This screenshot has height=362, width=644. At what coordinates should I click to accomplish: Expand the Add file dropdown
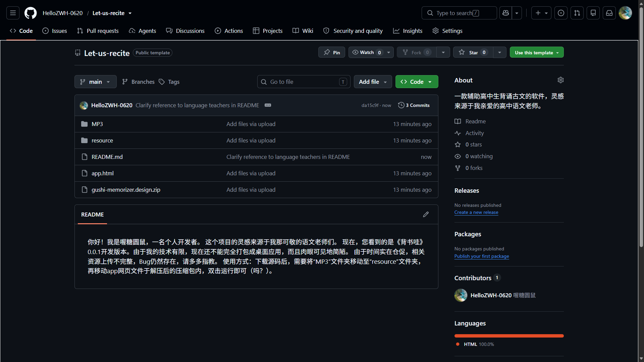(373, 82)
